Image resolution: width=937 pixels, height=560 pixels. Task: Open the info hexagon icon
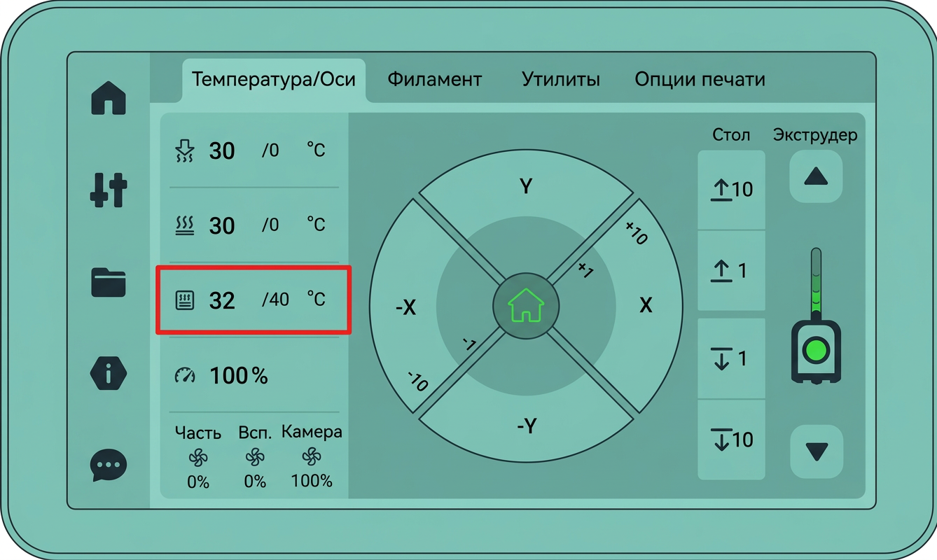click(x=109, y=373)
